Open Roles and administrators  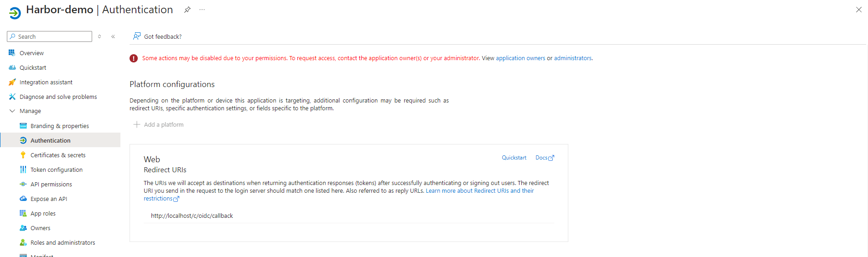[x=63, y=243]
